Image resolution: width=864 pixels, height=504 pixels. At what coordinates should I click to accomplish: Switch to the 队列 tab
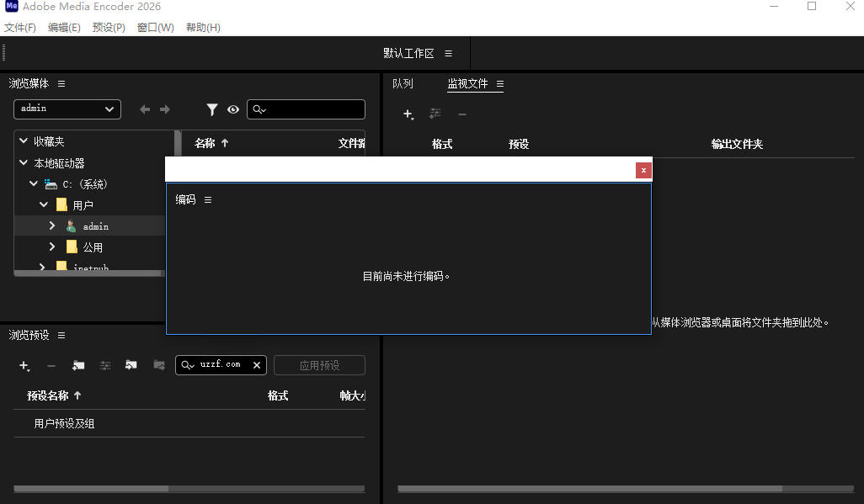point(403,84)
